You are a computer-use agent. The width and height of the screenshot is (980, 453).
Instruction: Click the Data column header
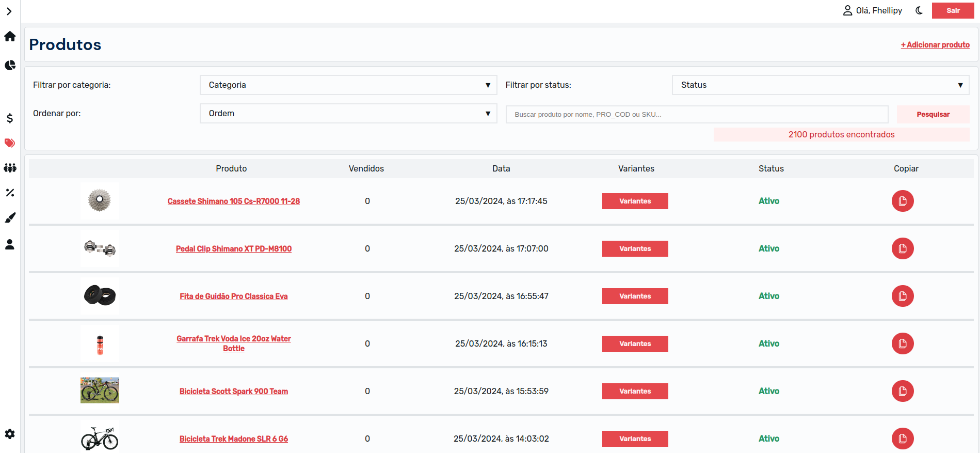tap(501, 168)
